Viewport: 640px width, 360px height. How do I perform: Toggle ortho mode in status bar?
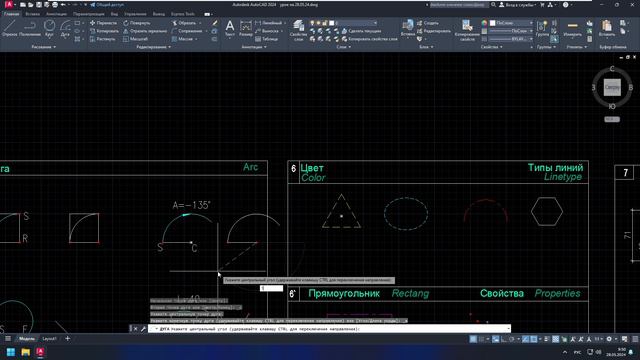coord(504,339)
